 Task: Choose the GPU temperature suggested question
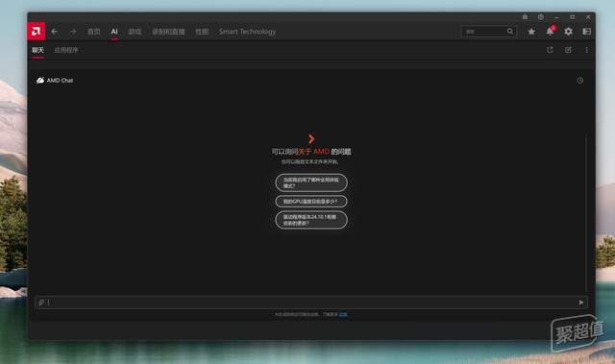point(311,202)
